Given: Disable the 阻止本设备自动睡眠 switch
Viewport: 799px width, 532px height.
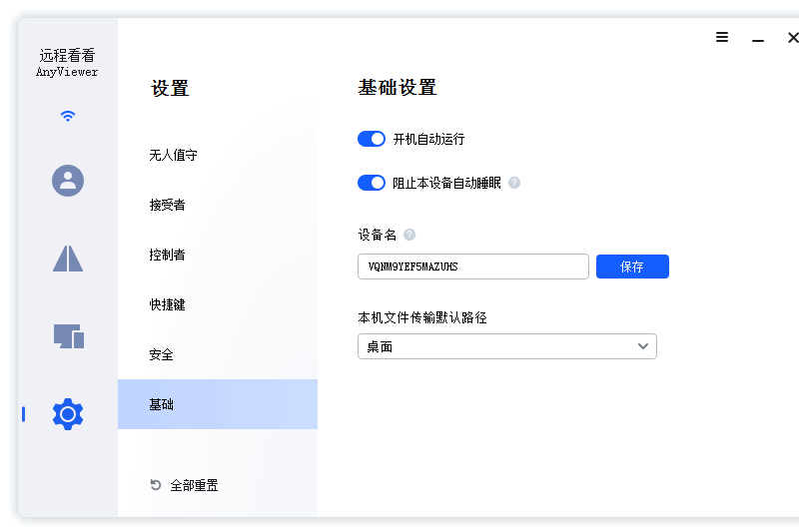Looking at the screenshot, I should (372, 183).
